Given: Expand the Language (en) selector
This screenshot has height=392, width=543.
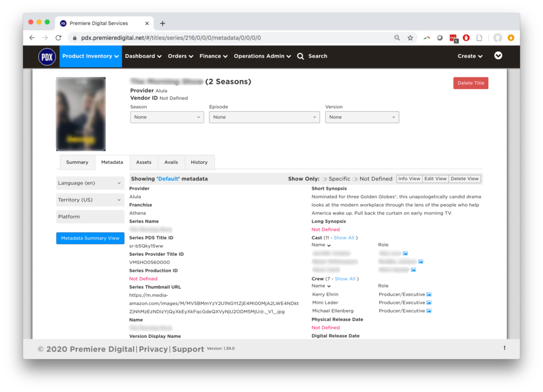Looking at the screenshot, I should point(90,183).
